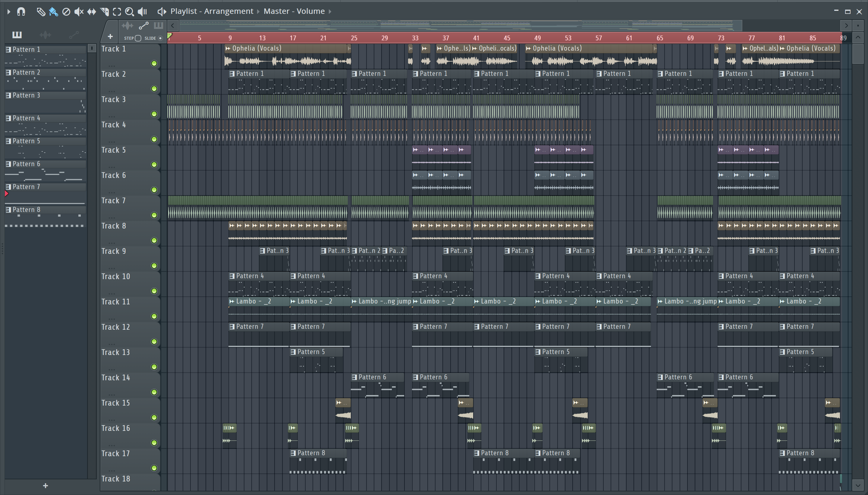Click the playlist vertical scrollbar handle
The width and height of the screenshot is (868, 495).
pos(858,54)
